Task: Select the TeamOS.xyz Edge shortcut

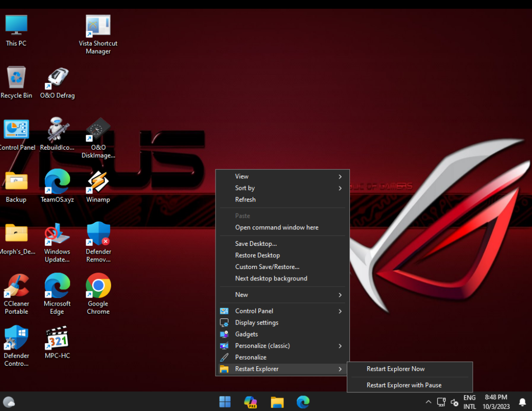Action: (x=57, y=187)
